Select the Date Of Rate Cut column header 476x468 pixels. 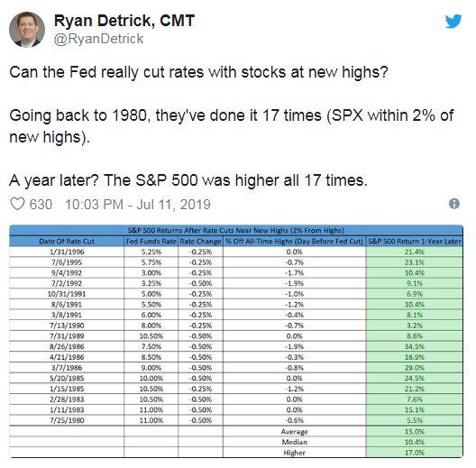67,242
